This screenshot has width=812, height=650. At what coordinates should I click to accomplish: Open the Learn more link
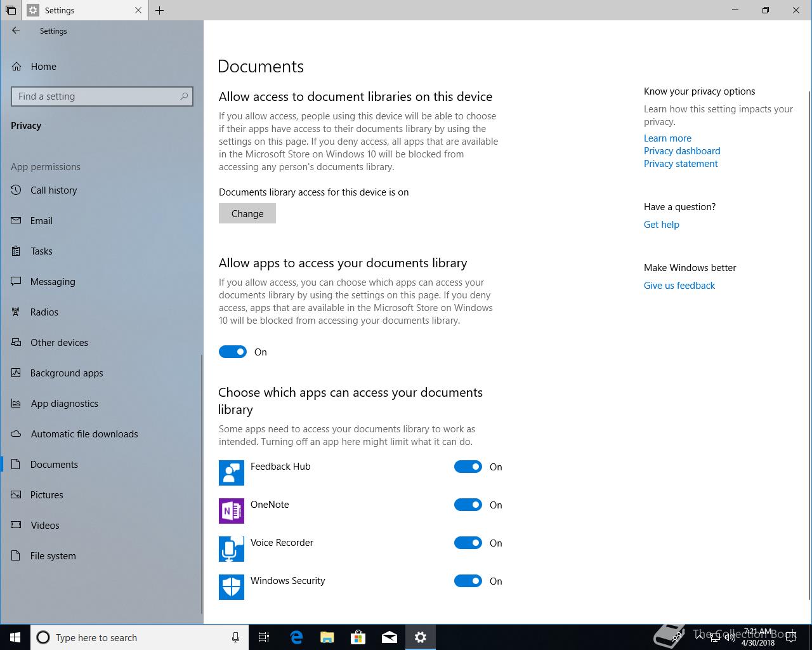[667, 138]
